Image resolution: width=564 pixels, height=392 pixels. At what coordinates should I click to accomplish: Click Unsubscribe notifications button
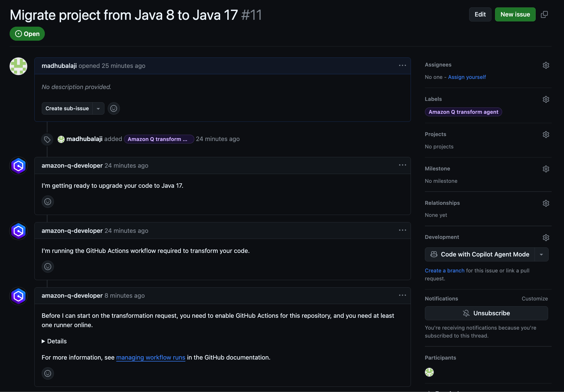[x=486, y=313]
